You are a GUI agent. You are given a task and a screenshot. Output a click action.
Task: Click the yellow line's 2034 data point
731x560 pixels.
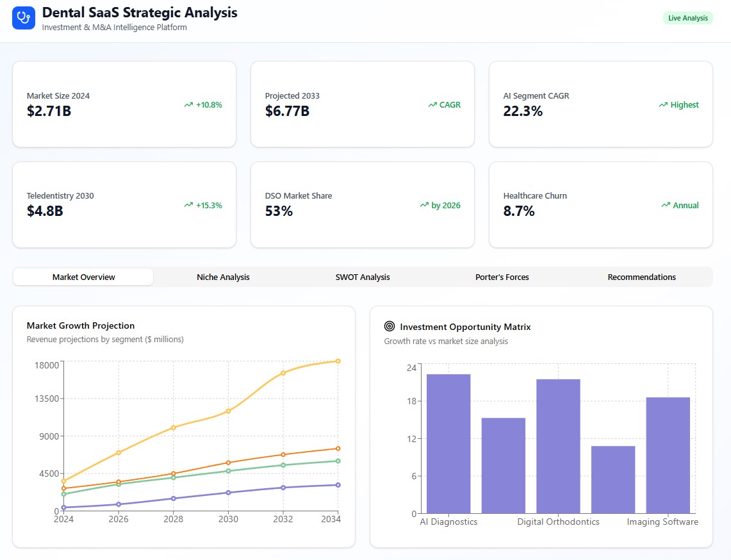pyautogui.click(x=338, y=361)
